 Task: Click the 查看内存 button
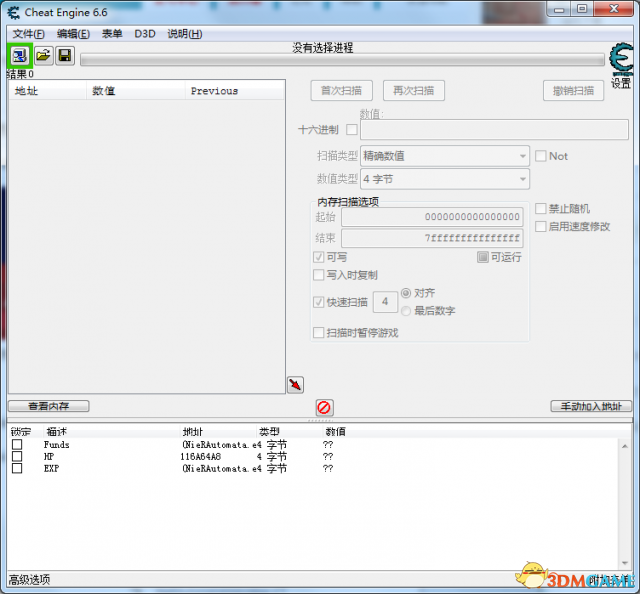[49, 406]
